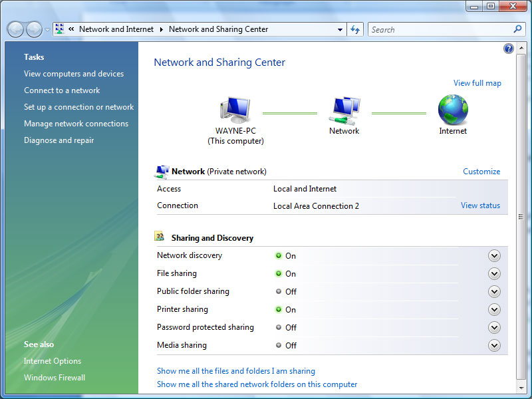Click the green On indicator for File sharing
Image resolution: width=532 pixels, height=399 pixels.
[x=279, y=273]
